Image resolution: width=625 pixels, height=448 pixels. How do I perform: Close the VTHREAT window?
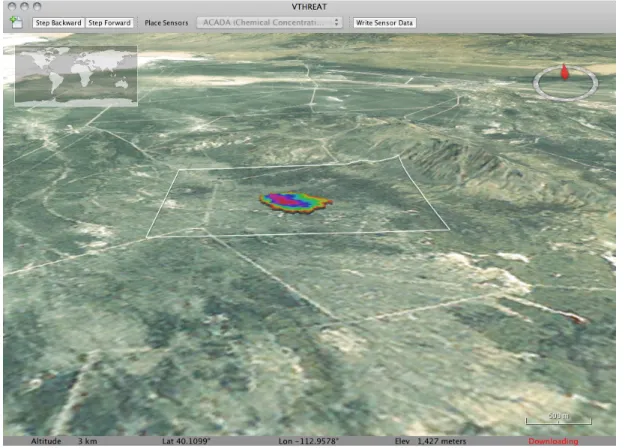pyautogui.click(x=12, y=6)
